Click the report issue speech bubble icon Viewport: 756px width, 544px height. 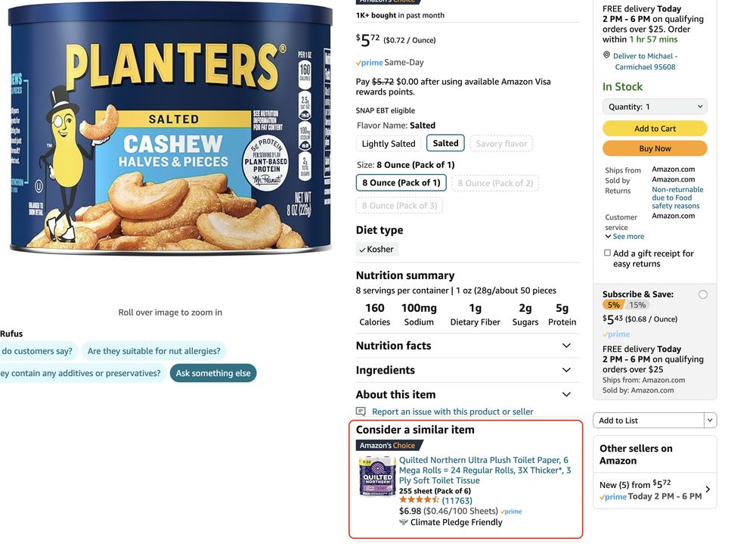[x=361, y=412]
